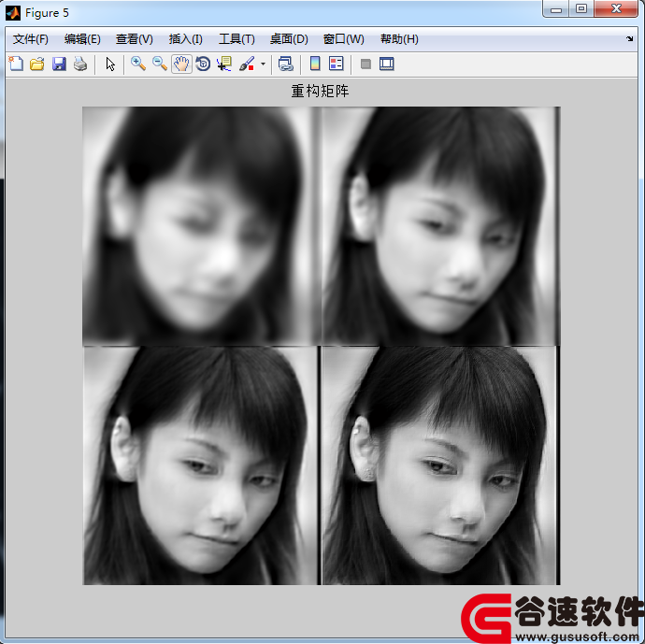This screenshot has height=644, width=645.
Task: Open the 桌面(D) menu
Action: coord(289,39)
